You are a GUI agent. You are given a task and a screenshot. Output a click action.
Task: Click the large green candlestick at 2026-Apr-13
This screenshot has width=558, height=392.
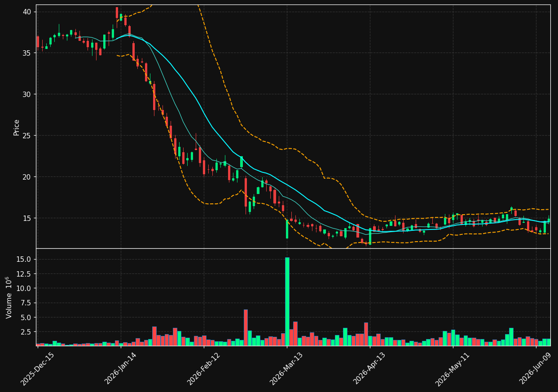(x=370, y=236)
